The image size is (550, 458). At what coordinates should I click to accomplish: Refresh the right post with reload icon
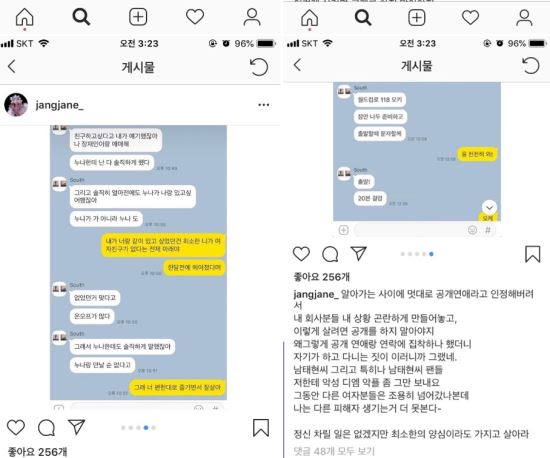pos(530,66)
